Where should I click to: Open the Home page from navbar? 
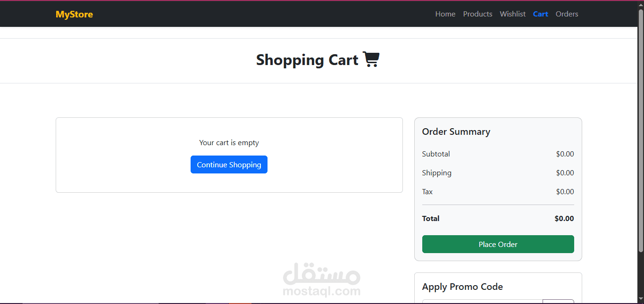point(445,14)
